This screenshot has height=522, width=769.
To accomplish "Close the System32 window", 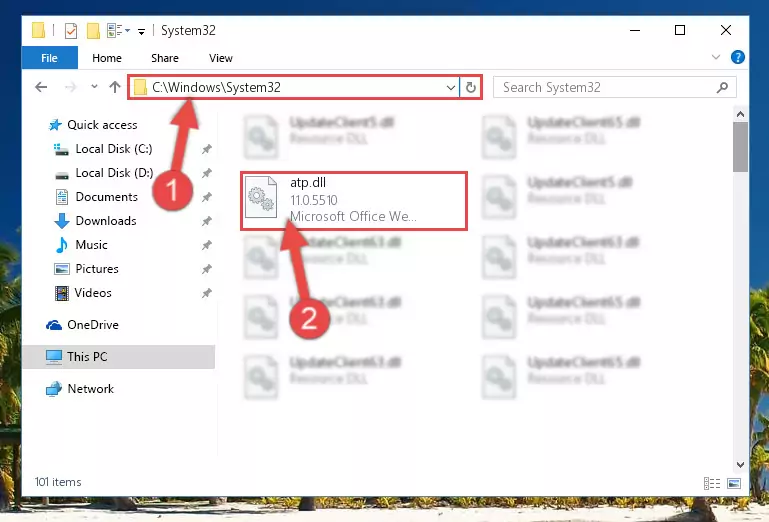I will 726,30.
